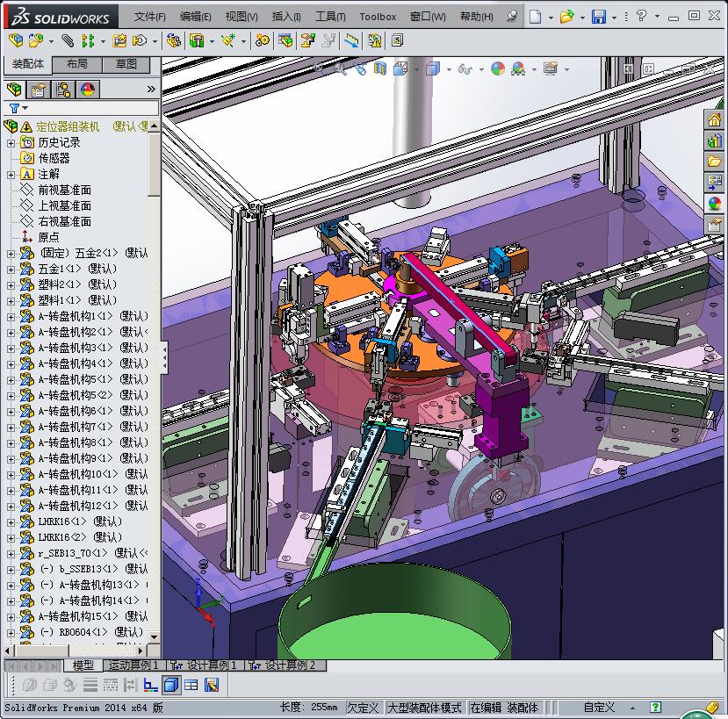Viewport: 728px width, 719px height.
Task: Click the New document icon
Action: (x=536, y=17)
